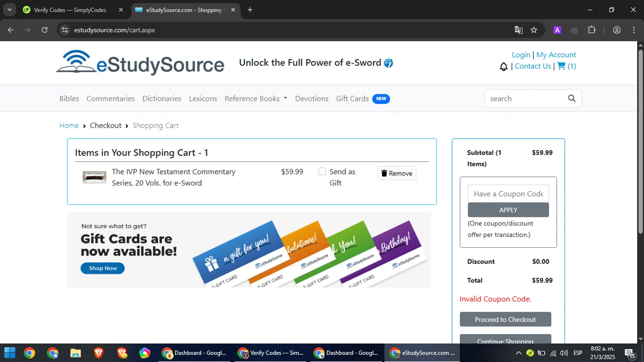This screenshot has width=644, height=362.
Task: Open the Windows Start menu
Action: point(10,353)
